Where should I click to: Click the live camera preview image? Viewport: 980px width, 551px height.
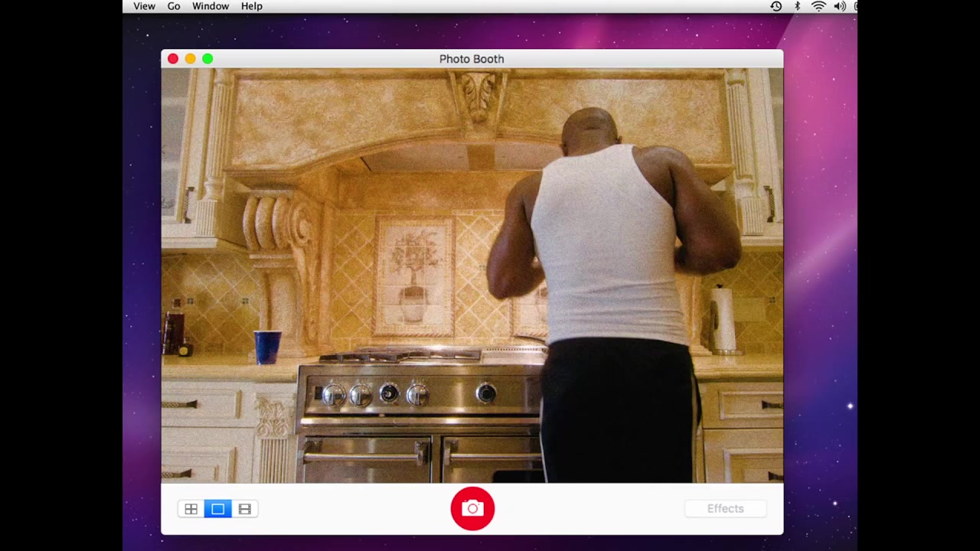point(472,275)
